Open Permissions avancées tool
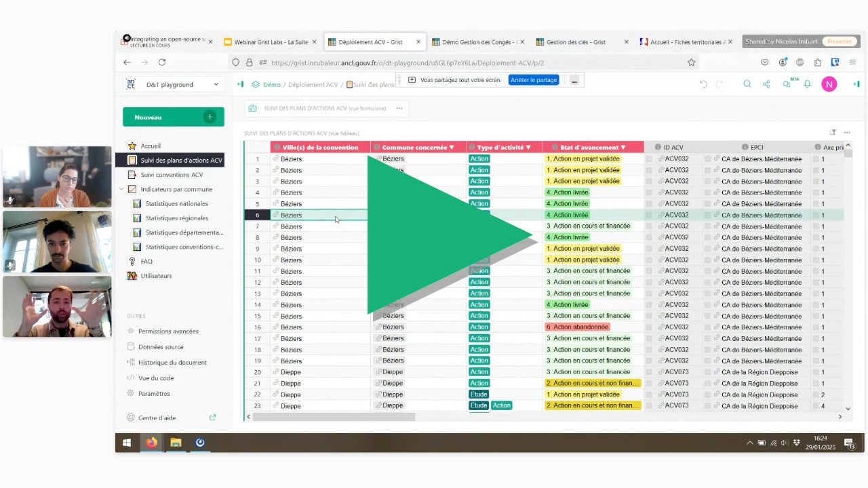 pyautogui.click(x=168, y=331)
